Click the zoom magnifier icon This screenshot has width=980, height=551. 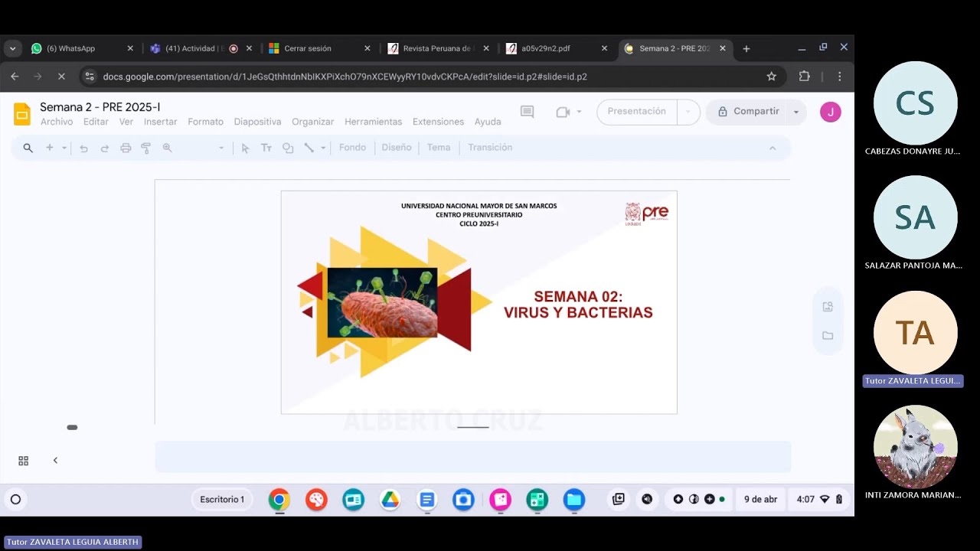(167, 148)
